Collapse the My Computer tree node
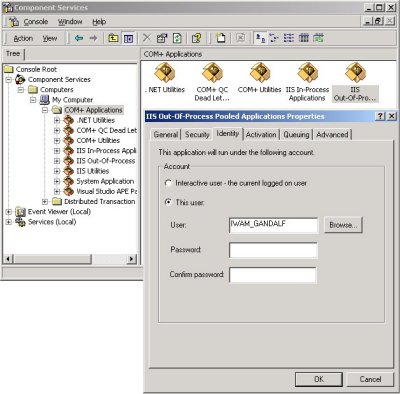 [33, 100]
